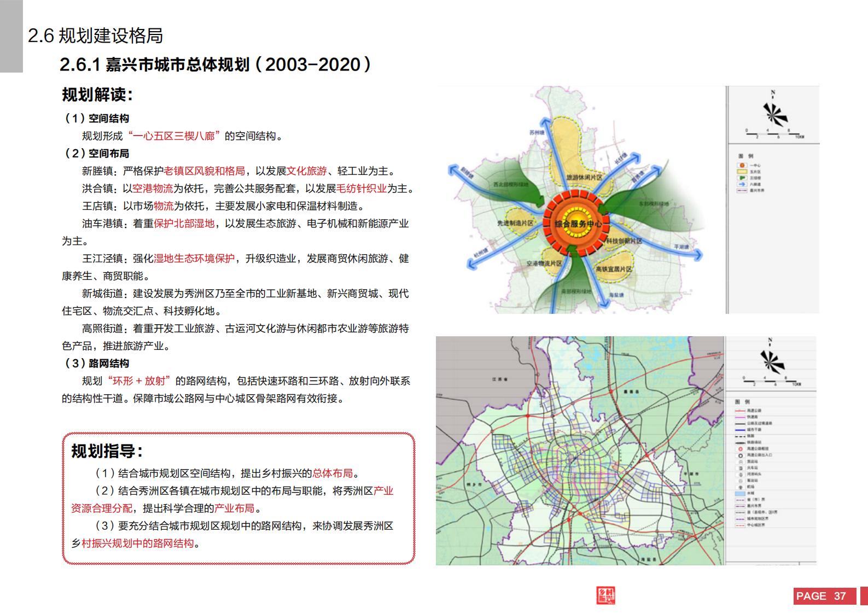Click '图例' title in the lower legend
This screenshot has height=614, width=868.
pyautogui.click(x=742, y=402)
